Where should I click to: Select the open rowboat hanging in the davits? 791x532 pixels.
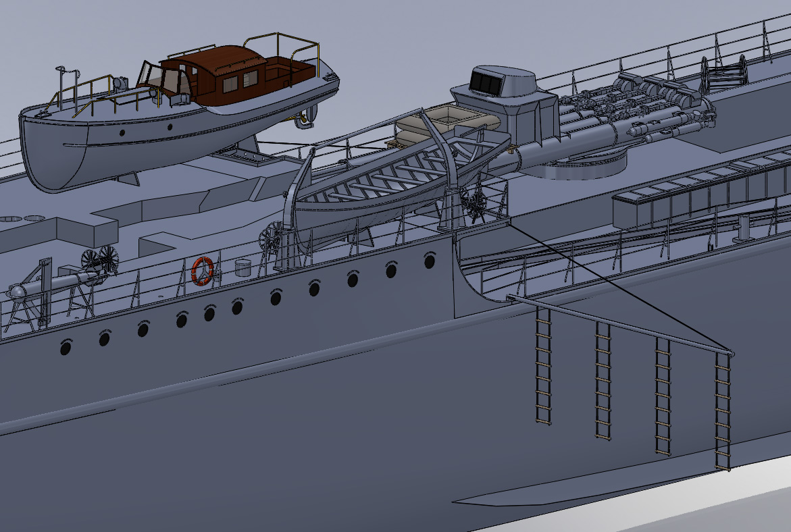378,189
